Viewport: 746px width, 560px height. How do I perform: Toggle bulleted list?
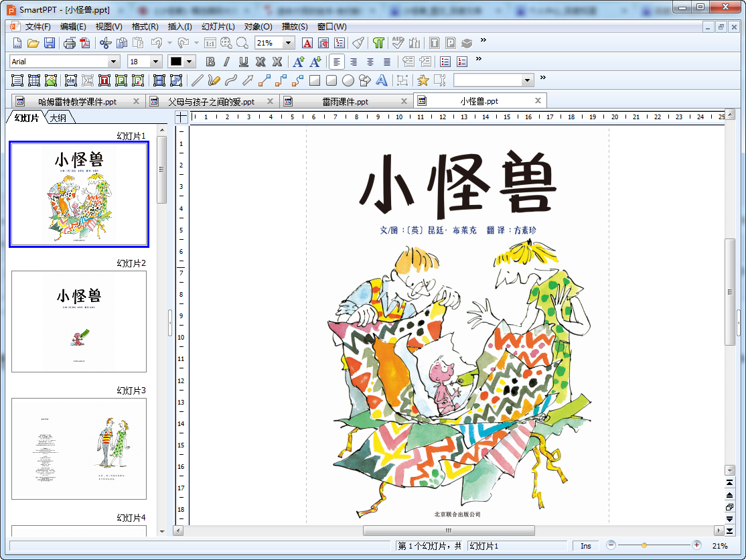click(x=445, y=62)
